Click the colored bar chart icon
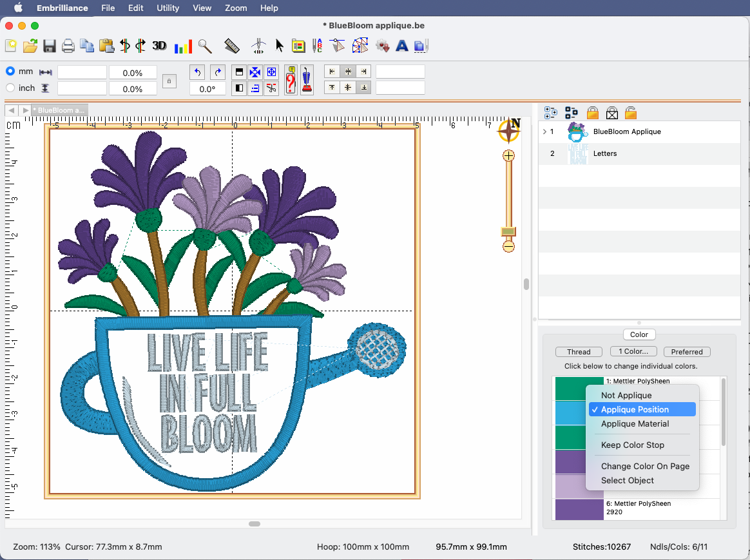Viewport: 750px width, 560px height. (x=183, y=46)
